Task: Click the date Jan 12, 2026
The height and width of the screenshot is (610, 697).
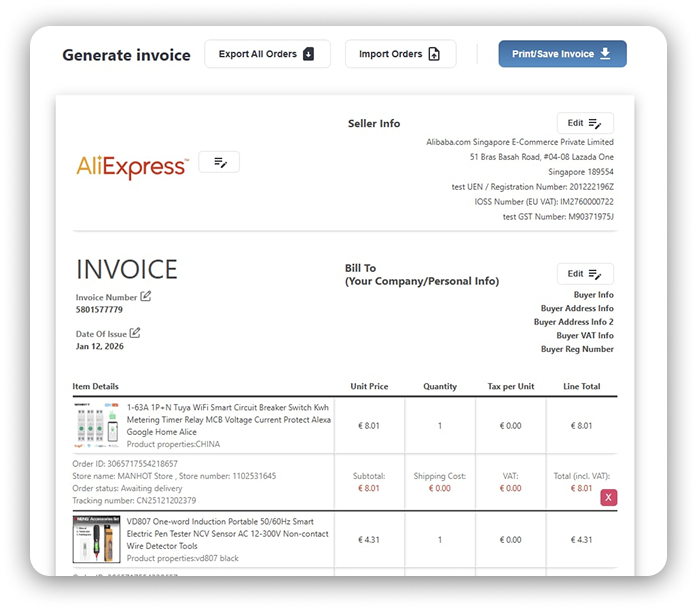Action: (100, 346)
